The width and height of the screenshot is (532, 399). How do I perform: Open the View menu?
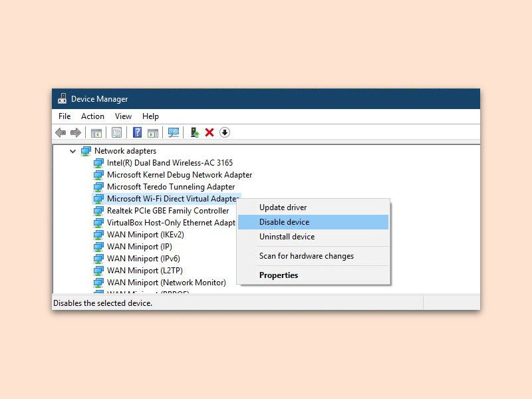point(123,116)
